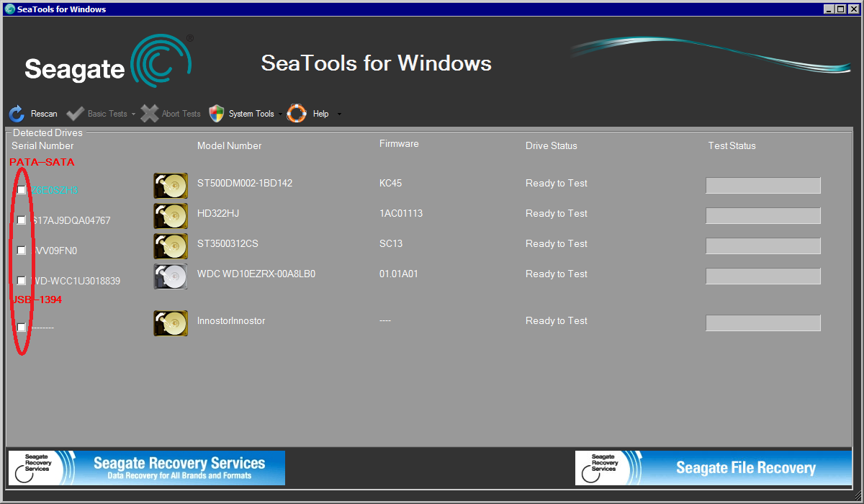
Task: Click the serial number text WD-WCC1U3018839
Action: point(75,281)
